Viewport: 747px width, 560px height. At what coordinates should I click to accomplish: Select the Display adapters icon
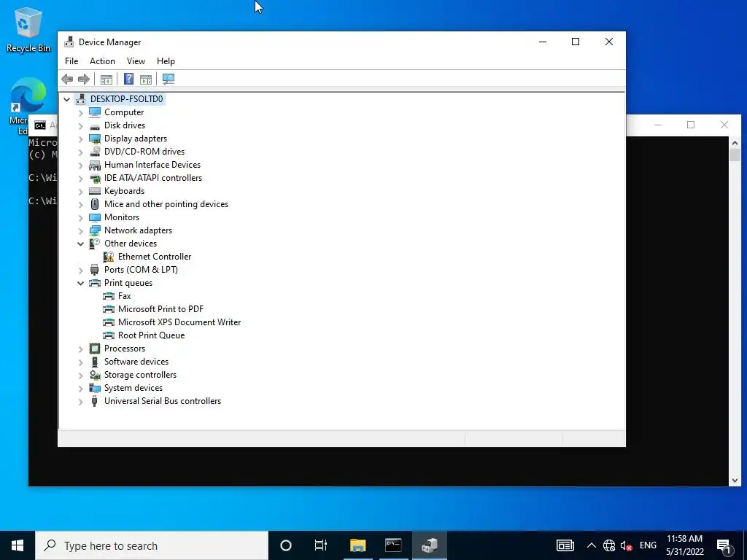95,139
